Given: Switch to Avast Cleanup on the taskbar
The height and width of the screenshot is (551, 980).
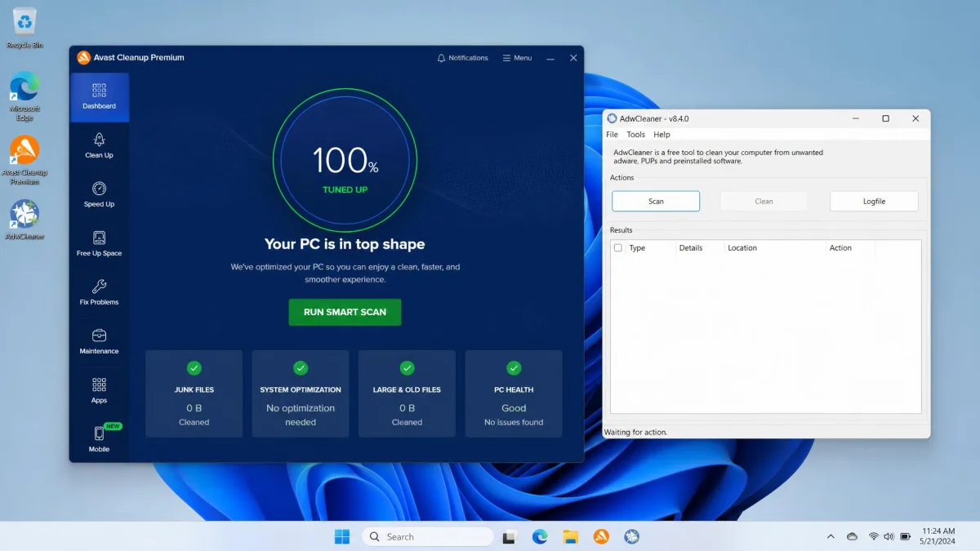Looking at the screenshot, I should tap(601, 536).
